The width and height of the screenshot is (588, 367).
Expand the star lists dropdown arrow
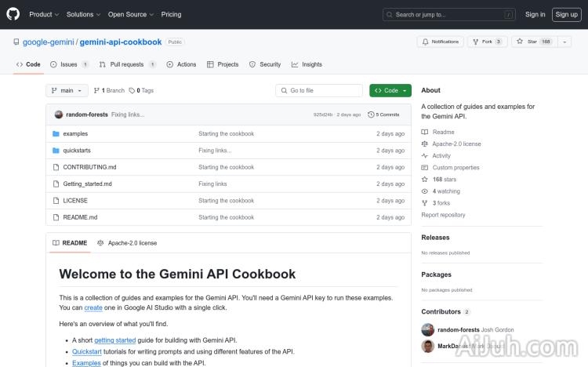[x=564, y=42]
